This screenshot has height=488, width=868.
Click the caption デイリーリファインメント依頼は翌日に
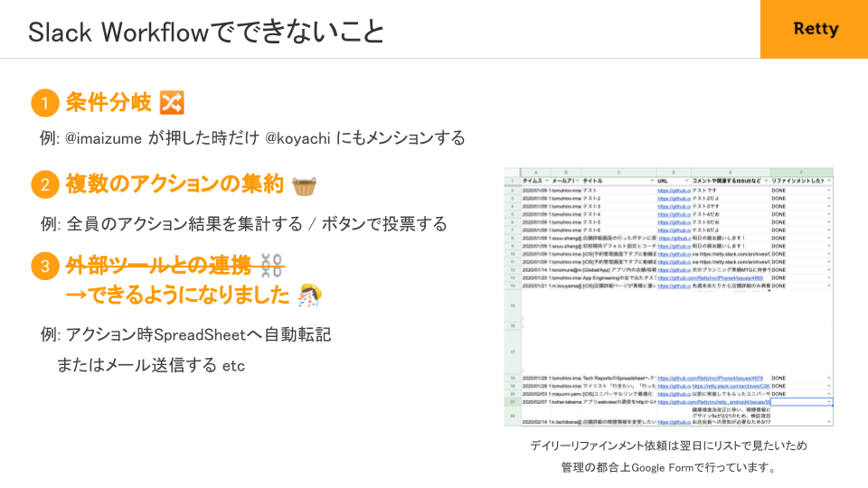click(x=669, y=446)
